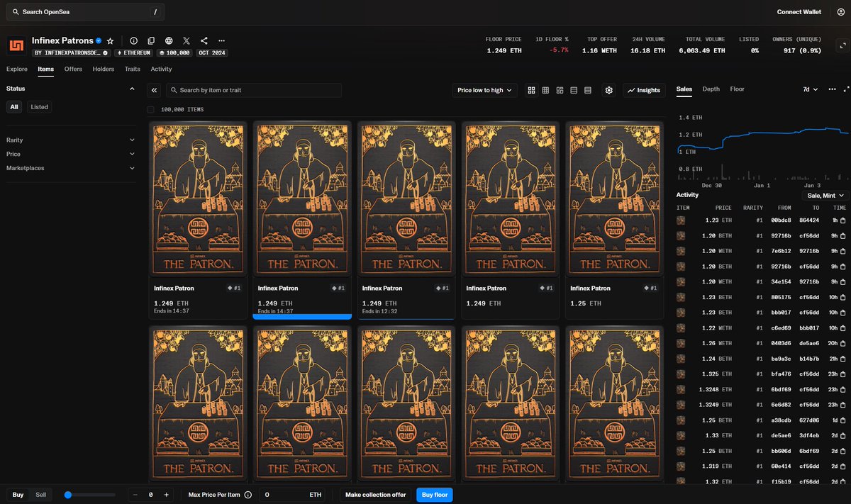This screenshot has height=504, width=851.
Task: Expand the chart panel to fullscreen
Action: click(x=846, y=89)
